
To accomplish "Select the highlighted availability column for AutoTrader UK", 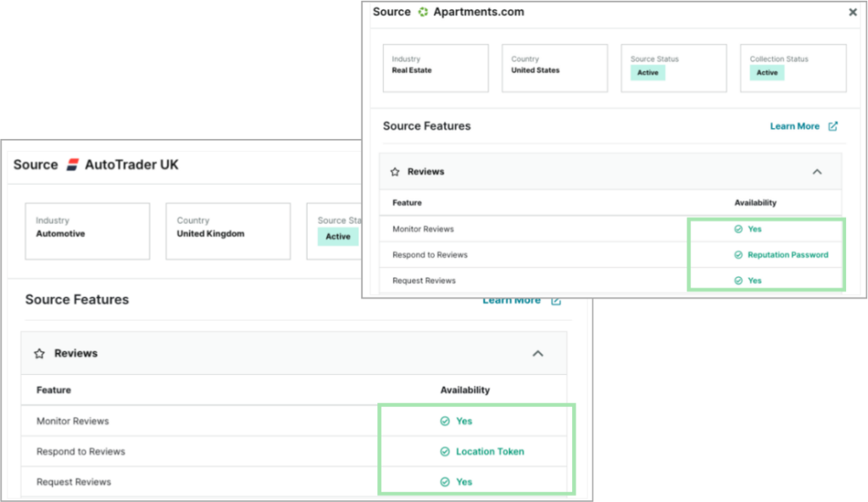I will coord(476,451).
